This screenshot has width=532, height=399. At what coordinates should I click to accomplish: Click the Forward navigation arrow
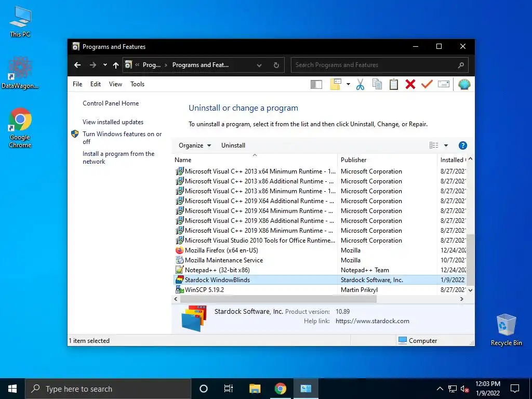pos(92,65)
